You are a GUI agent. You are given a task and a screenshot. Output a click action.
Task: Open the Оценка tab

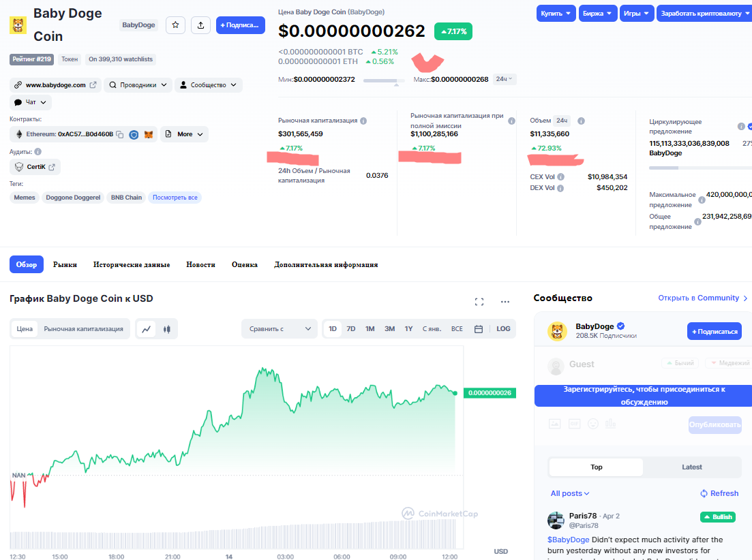(245, 264)
